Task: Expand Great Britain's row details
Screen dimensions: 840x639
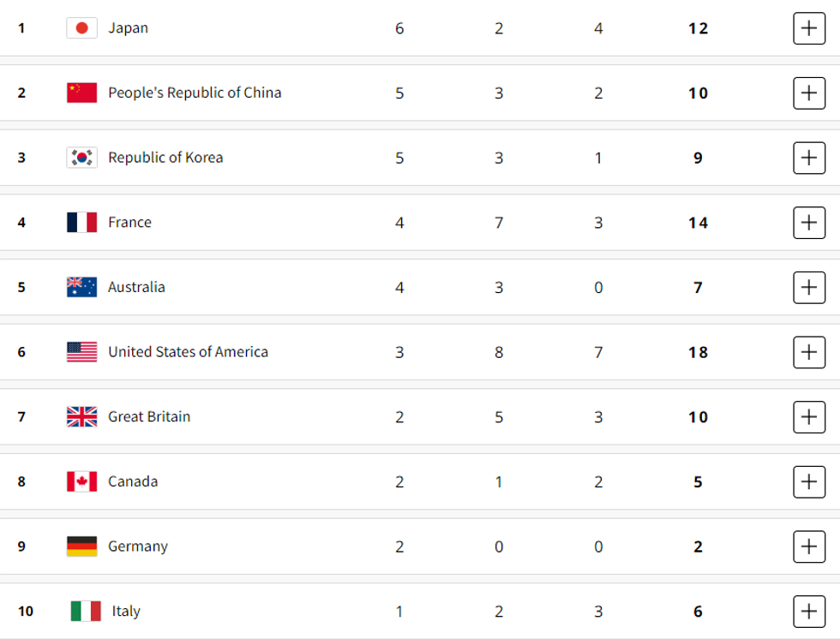Action: coord(809,417)
